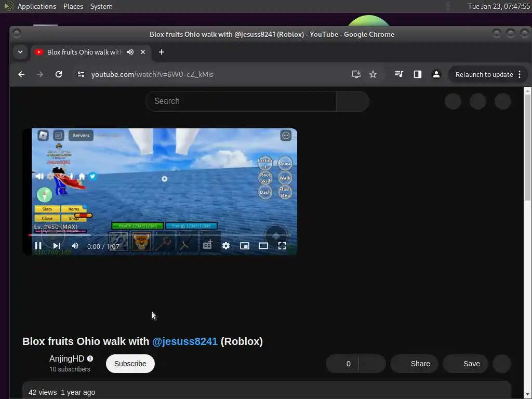Subscribe to AnjingHD
532x399 pixels.
(130, 364)
